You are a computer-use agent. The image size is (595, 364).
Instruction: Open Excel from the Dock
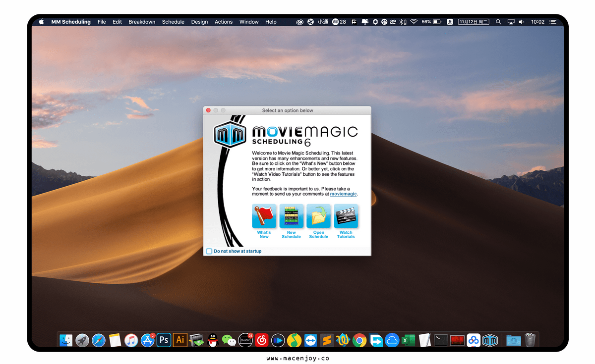click(x=408, y=340)
